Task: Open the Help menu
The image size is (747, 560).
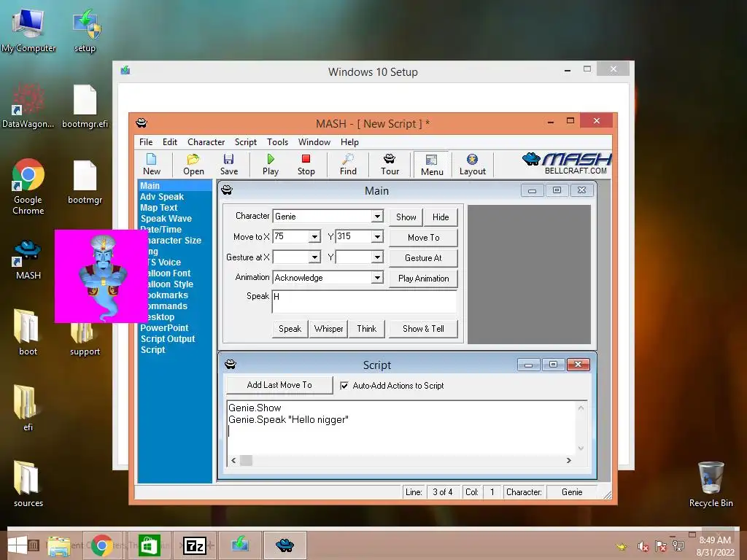Action: point(349,142)
